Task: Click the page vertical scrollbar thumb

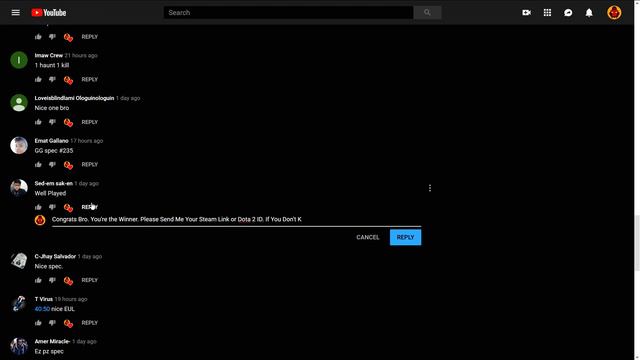Action: pyautogui.click(x=637, y=243)
